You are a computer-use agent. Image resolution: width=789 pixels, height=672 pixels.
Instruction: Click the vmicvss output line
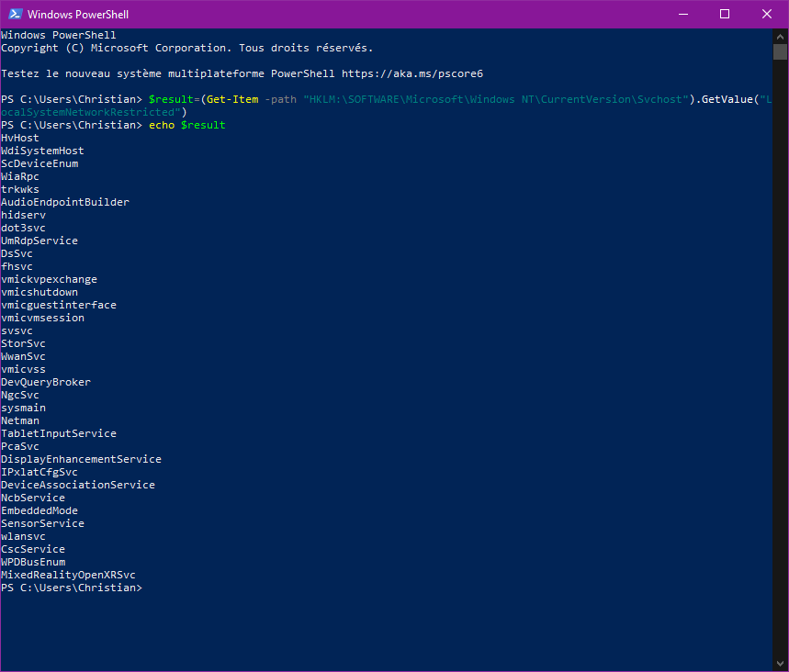pos(23,369)
